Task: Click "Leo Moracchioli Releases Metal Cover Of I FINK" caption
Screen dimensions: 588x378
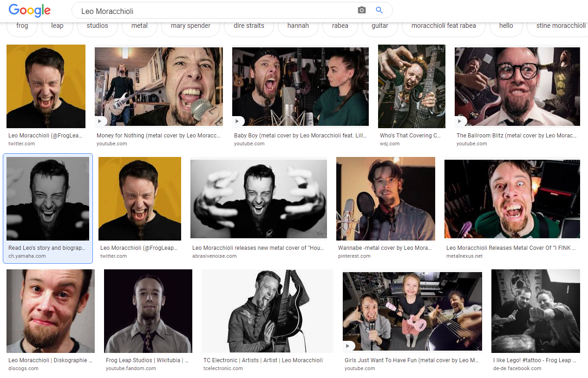Action: pos(511,248)
